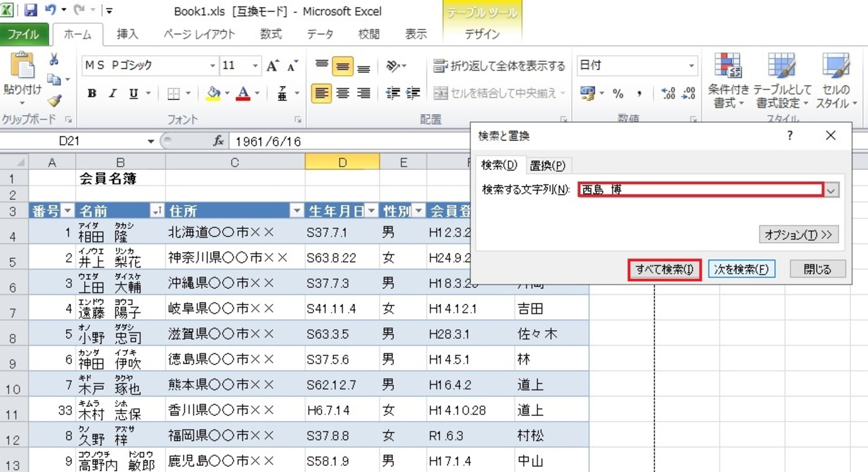
Task: Open the 性別 column filter dropdown
Action: (x=419, y=211)
